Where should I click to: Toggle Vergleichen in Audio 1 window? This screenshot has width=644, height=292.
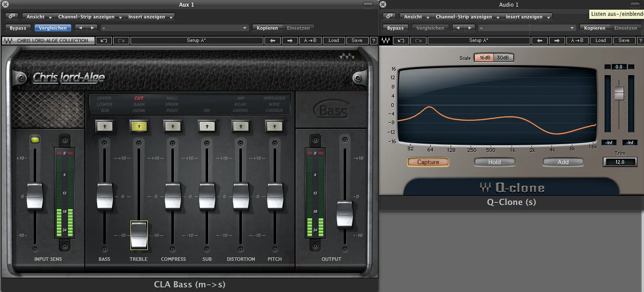pos(430,28)
